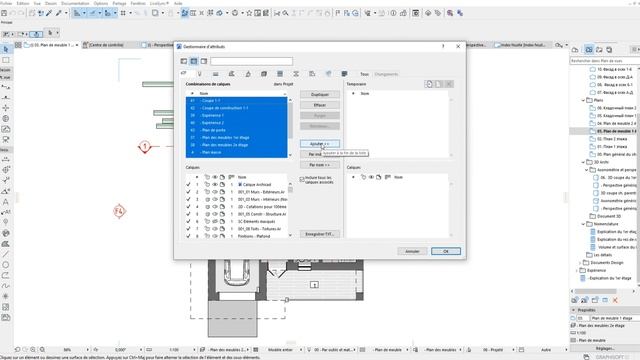Click the import file icon above Temporaire list
Screen dimensions: 640x360
[x=429, y=84]
